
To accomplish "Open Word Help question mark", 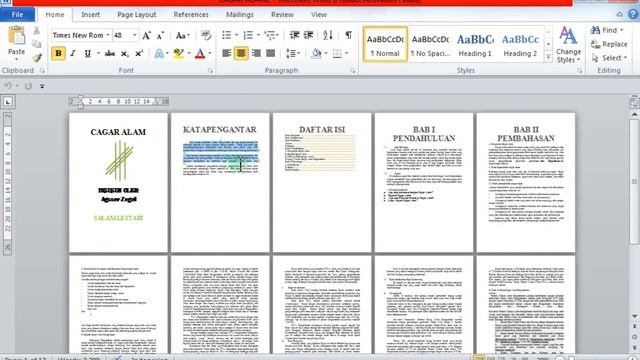I will [633, 14].
